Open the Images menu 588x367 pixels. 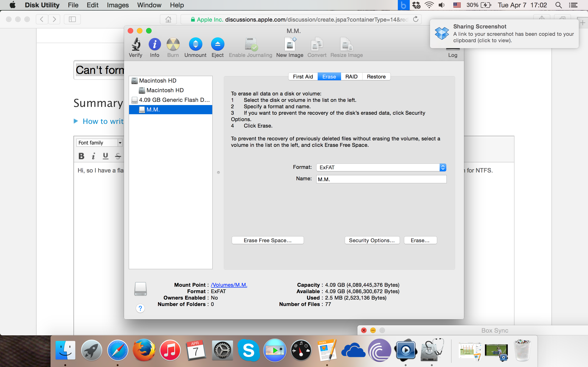[x=118, y=5]
